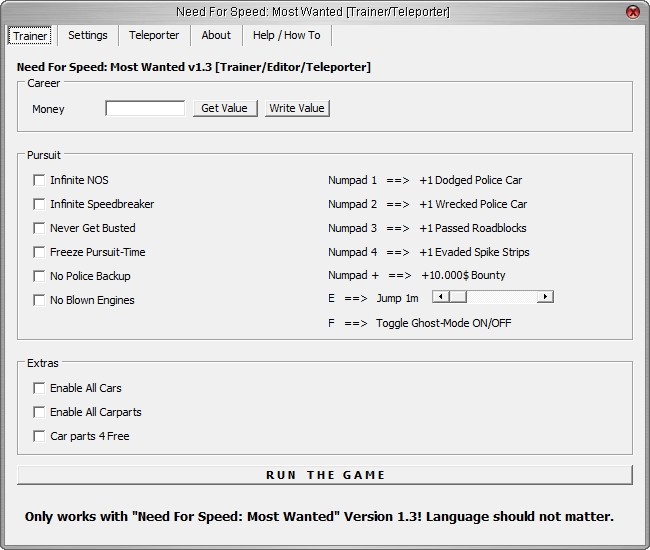This screenshot has height=550, width=650.
Task: Enable Car parts 4 Free
Action: tap(39, 436)
